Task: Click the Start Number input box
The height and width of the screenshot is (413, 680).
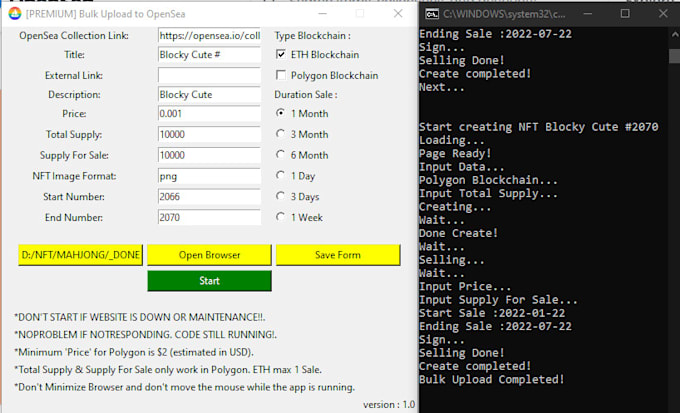Action: coord(209,196)
